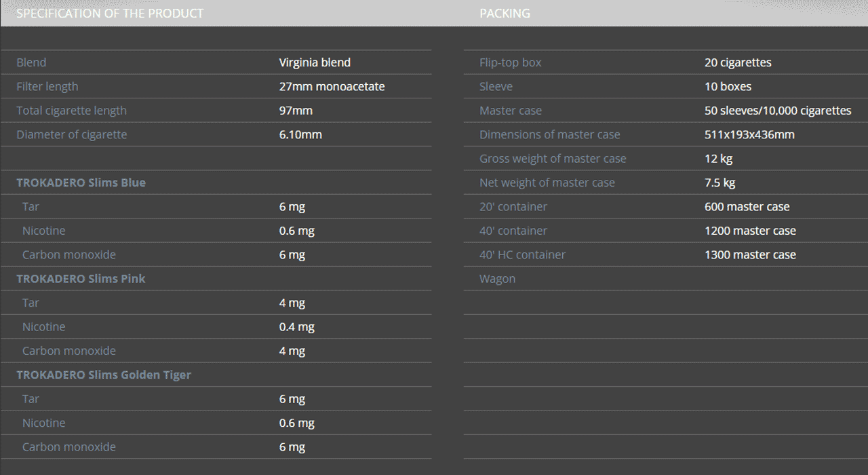Select the "40' HC container" label
The width and height of the screenshot is (868, 475).
522,254
